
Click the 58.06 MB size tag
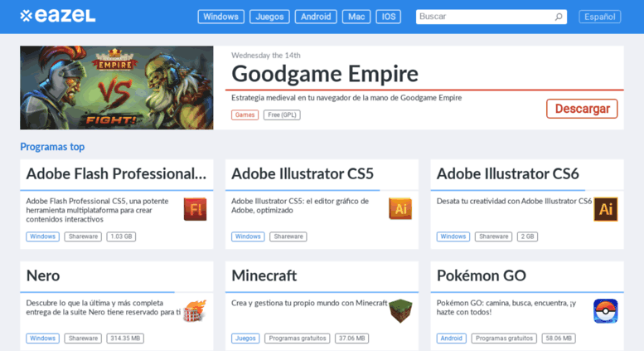tap(559, 339)
